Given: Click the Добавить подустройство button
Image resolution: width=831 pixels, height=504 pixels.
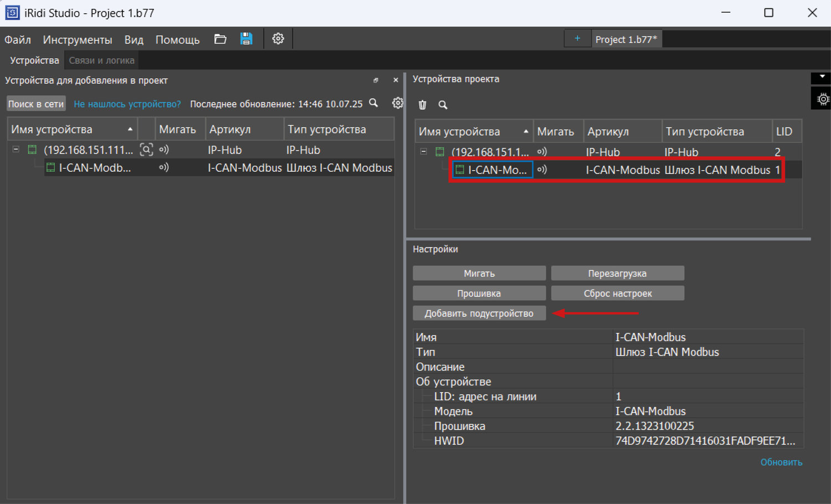Looking at the screenshot, I should [479, 313].
